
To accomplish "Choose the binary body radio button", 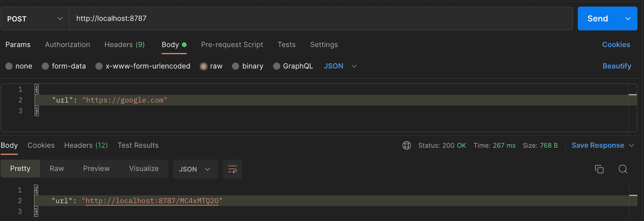I will (x=236, y=66).
